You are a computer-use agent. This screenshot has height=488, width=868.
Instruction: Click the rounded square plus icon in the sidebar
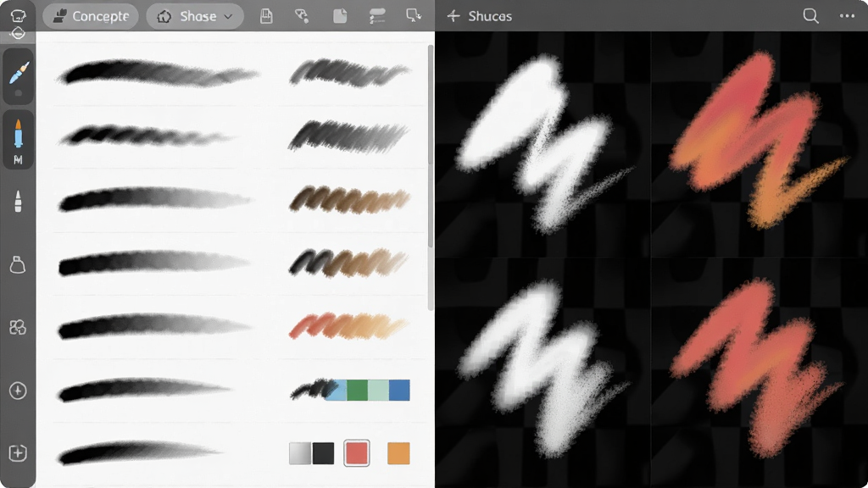18,453
